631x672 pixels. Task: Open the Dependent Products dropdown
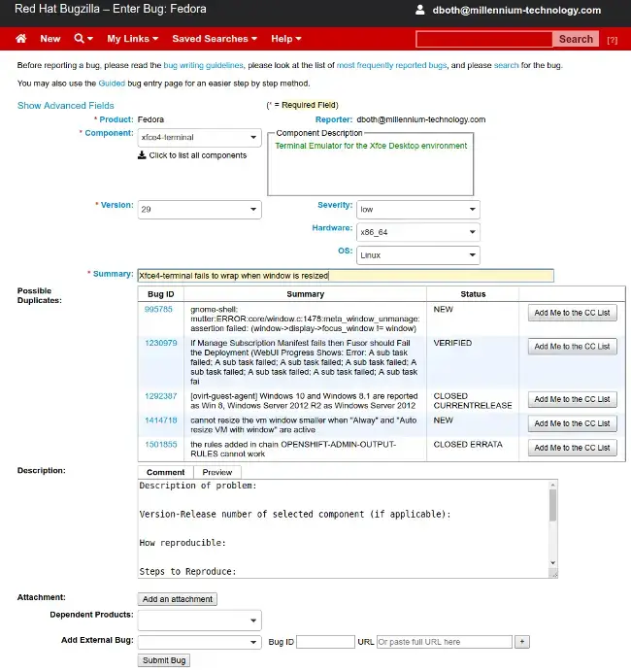click(199, 621)
